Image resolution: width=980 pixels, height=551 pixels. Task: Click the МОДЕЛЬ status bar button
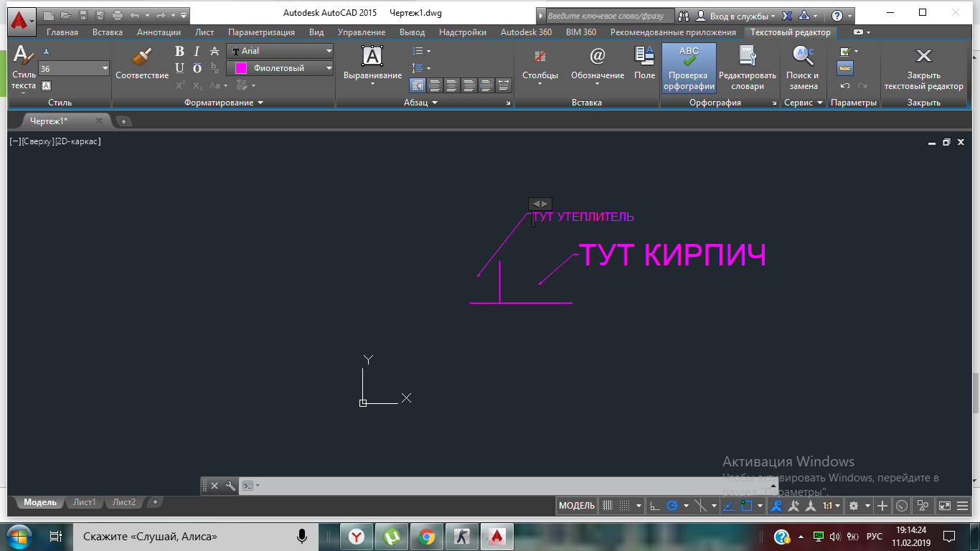point(577,506)
